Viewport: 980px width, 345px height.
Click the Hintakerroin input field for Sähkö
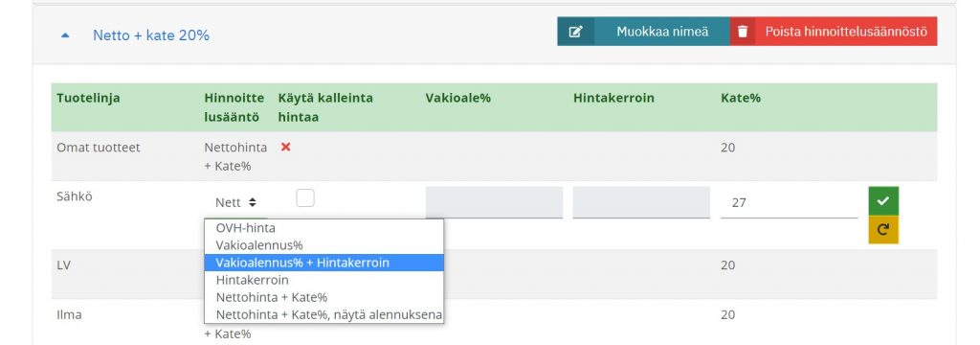point(641,202)
